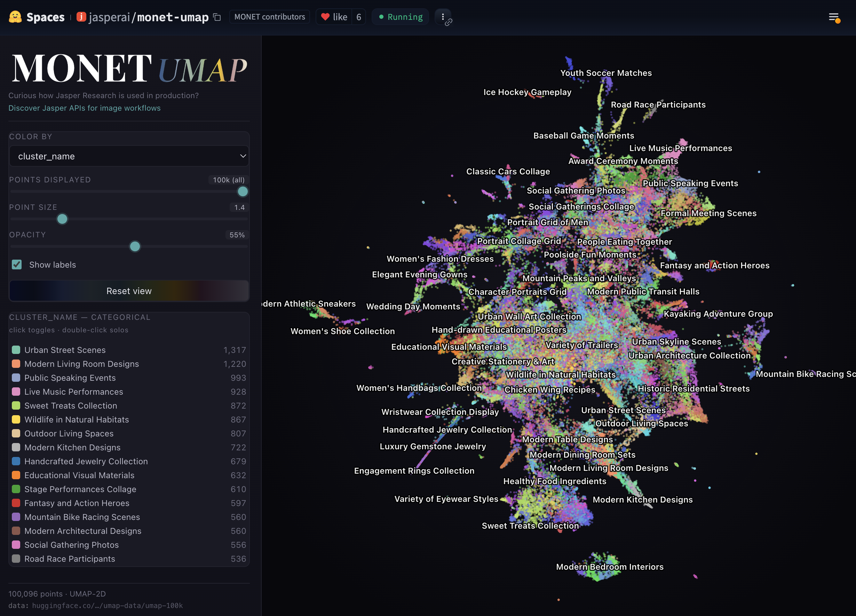856x616 pixels.
Task: Click the MONET contributors tag
Action: [x=269, y=17]
